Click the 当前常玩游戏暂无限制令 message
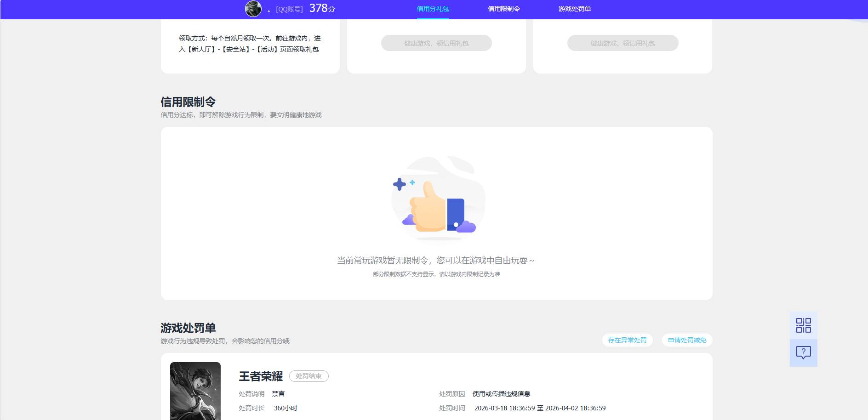Viewport: 868px width, 420px height. pyautogui.click(x=435, y=261)
